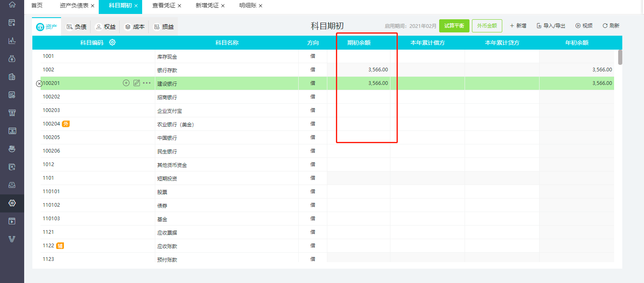
Task: Select the 权益 category tab
Action: click(106, 27)
